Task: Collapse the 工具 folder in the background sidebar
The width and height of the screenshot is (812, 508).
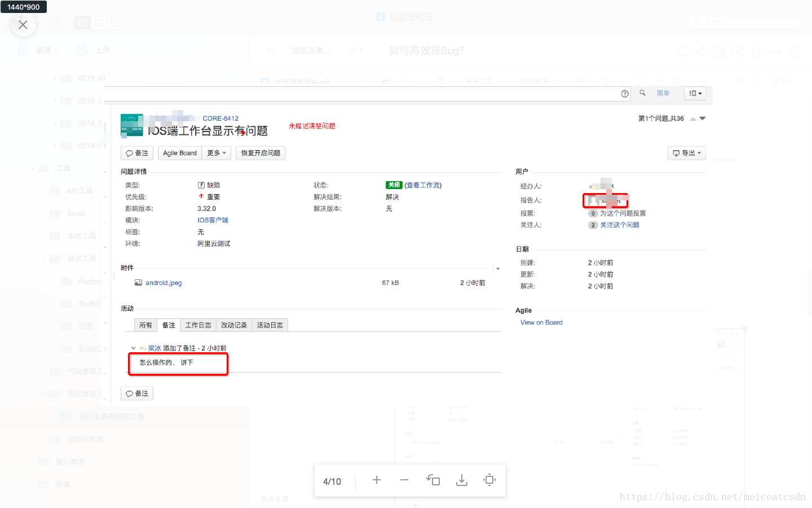Action: [33, 168]
